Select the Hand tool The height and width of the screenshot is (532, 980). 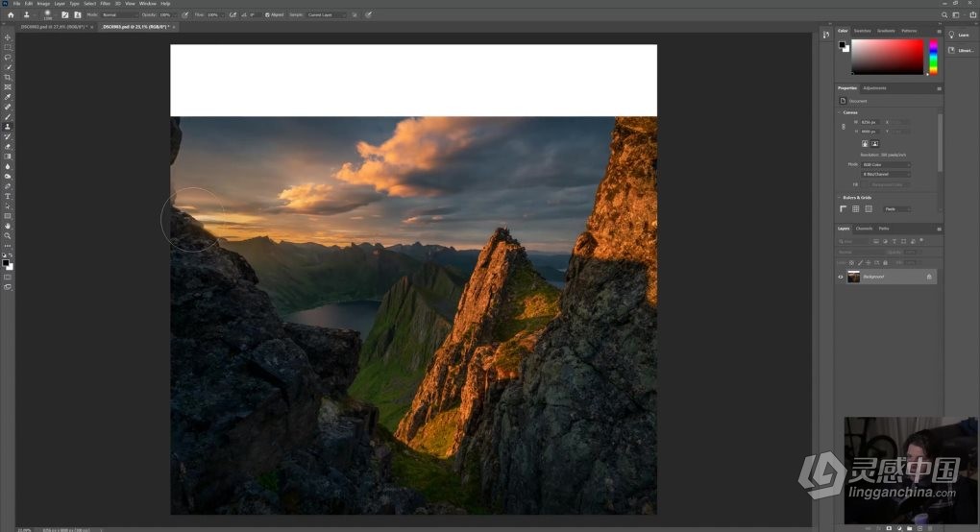click(x=8, y=226)
